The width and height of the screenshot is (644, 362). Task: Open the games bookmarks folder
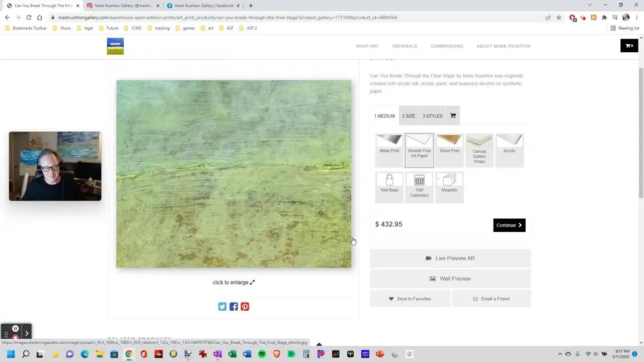click(x=185, y=28)
